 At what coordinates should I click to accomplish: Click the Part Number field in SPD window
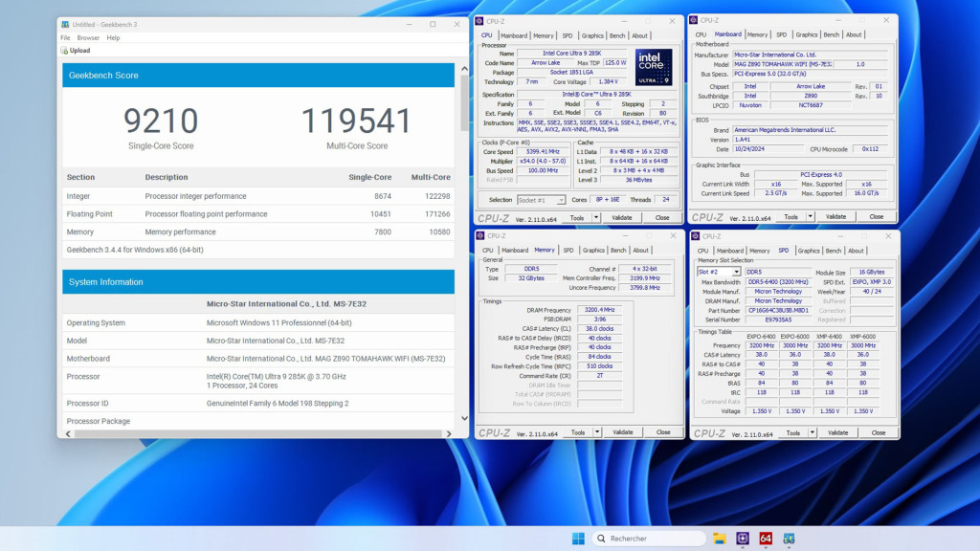[x=778, y=311]
